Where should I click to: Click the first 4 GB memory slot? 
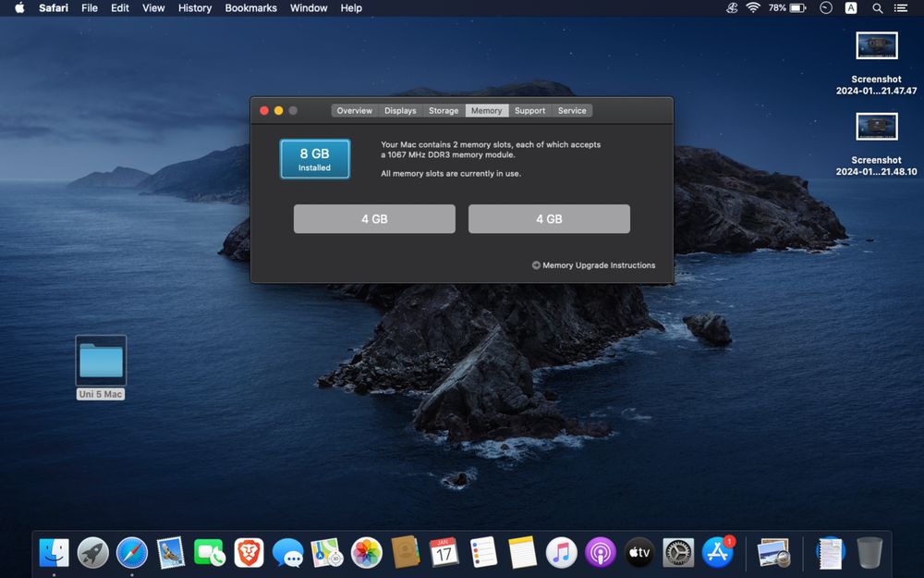click(374, 219)
